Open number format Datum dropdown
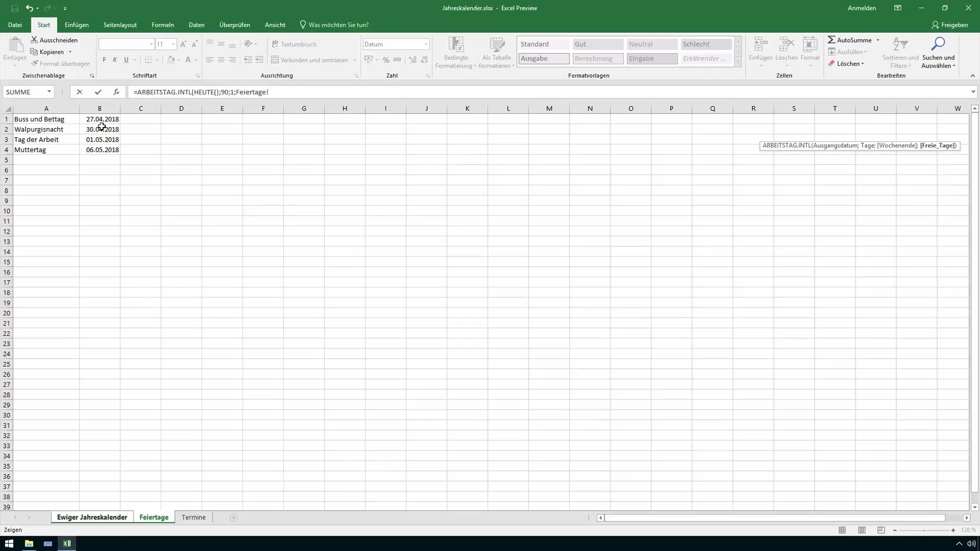Viewport: 980px width, 551px height. 426,44
